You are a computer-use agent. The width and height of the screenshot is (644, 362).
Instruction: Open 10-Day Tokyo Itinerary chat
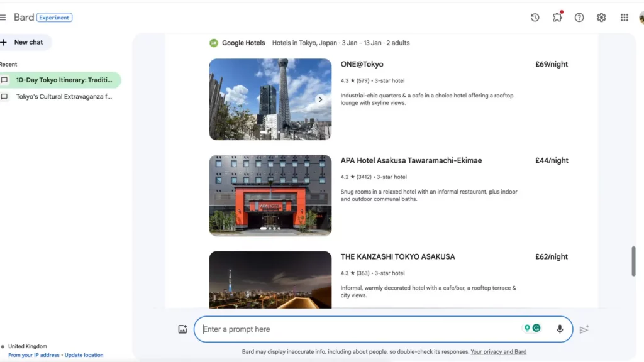click(63, 80)
